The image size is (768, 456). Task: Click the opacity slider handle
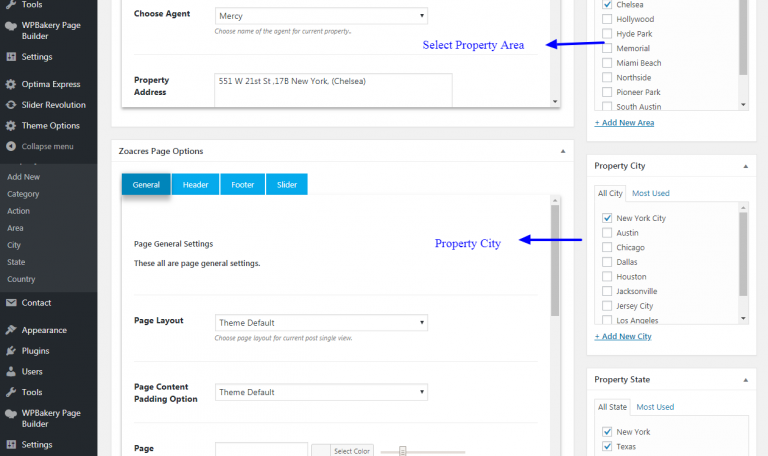(403, 451)
